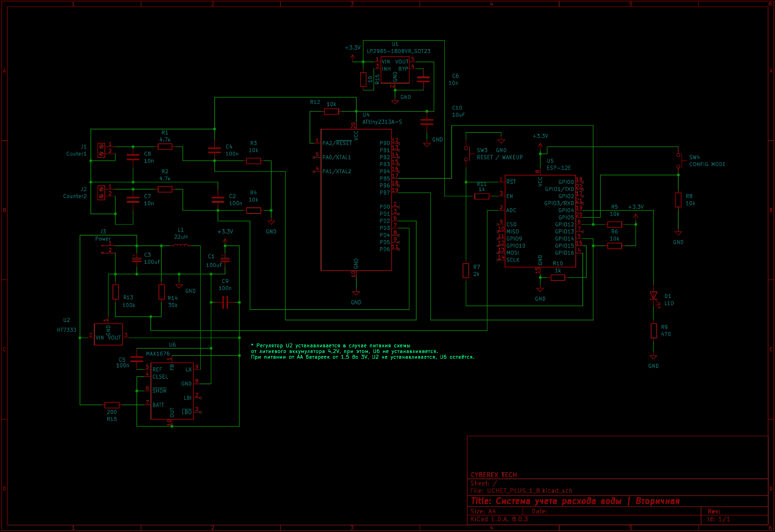Select the C3 100uF capacitor symbol
Image resolution: width=775 pixels, height=532 pixels.
click(x=136, y=259)
